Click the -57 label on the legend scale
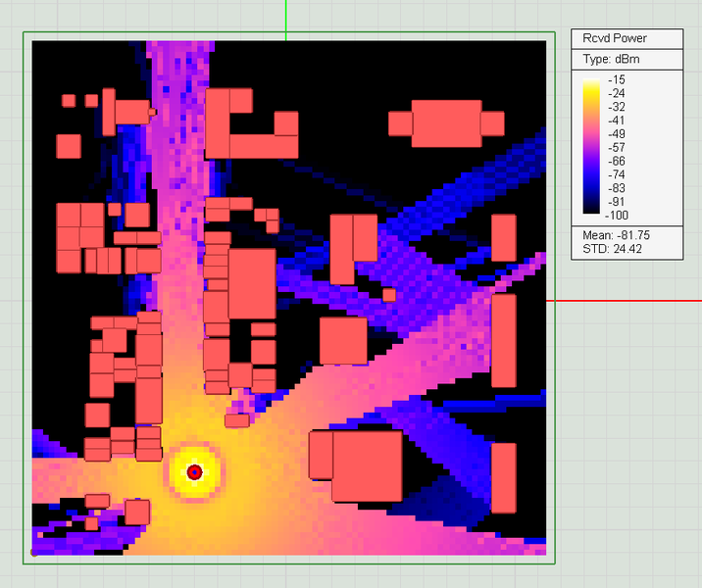Viewport: 702px width, 588px height. 617,148
